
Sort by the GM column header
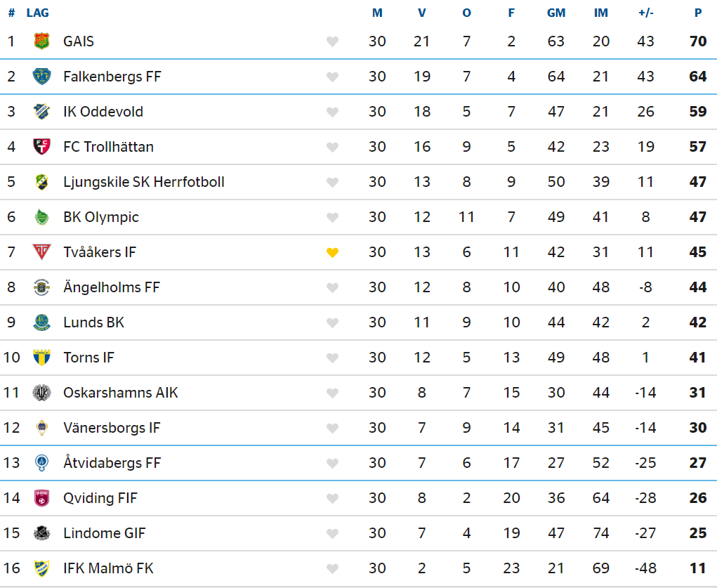(x=556, y=13)
